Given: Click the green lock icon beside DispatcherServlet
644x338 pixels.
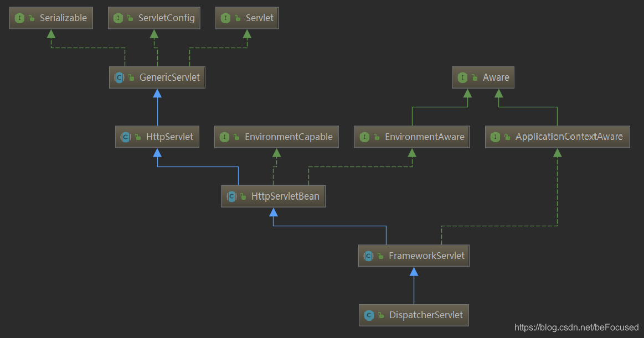Looking at the screenshot, I should (381, 315).
